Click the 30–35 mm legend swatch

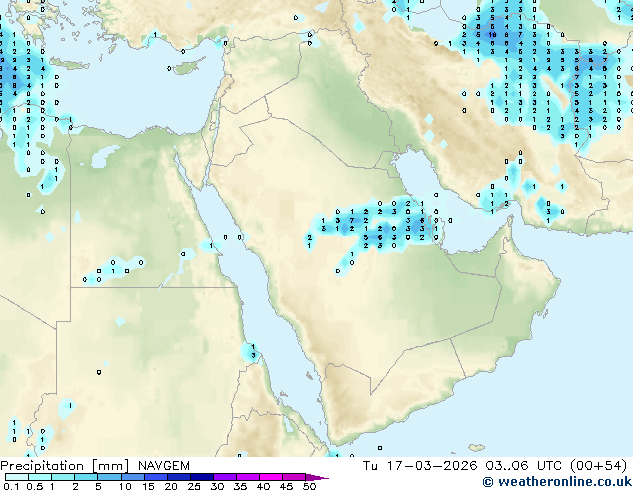tap(225, 477)
